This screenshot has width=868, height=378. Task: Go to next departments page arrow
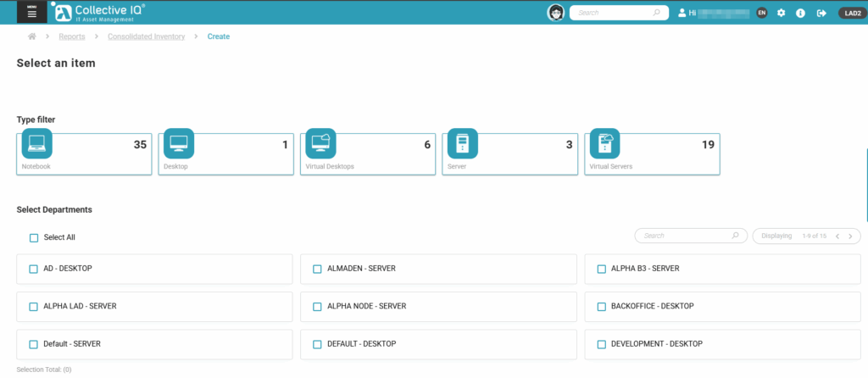click(850, 236)
